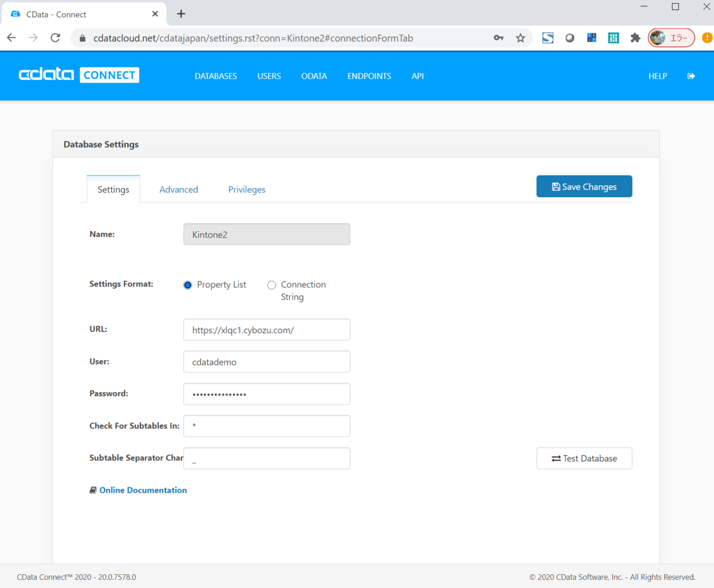The image size is (714, 588).
Task: Click the blue S extension icon
Action: click(x=548, y=38)
